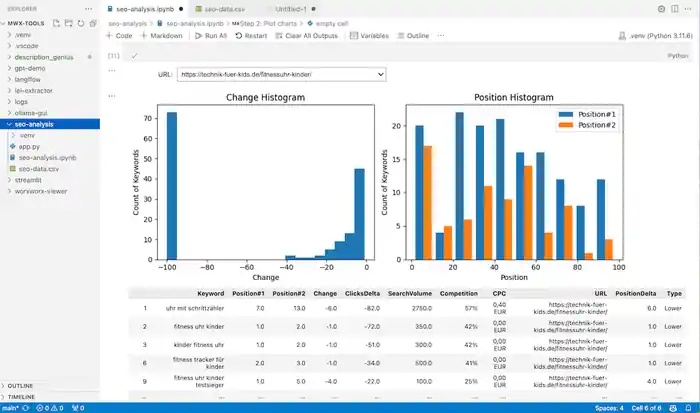Click the Python cell language label
This screenshot has width=700, height=413.
click(x=678, y=56)
